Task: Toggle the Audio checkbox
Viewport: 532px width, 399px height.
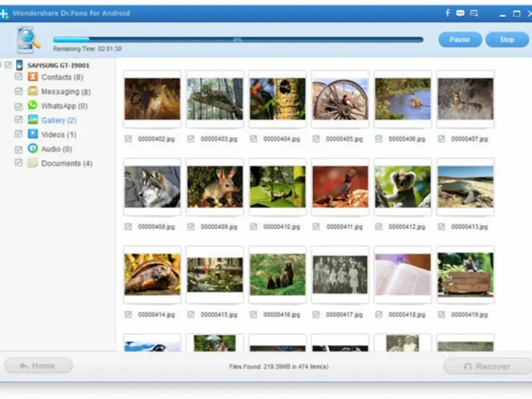Action: click(19, 149)
